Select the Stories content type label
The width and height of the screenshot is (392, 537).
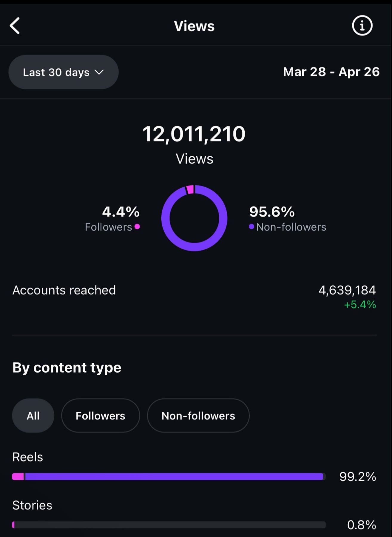point(32,505)
